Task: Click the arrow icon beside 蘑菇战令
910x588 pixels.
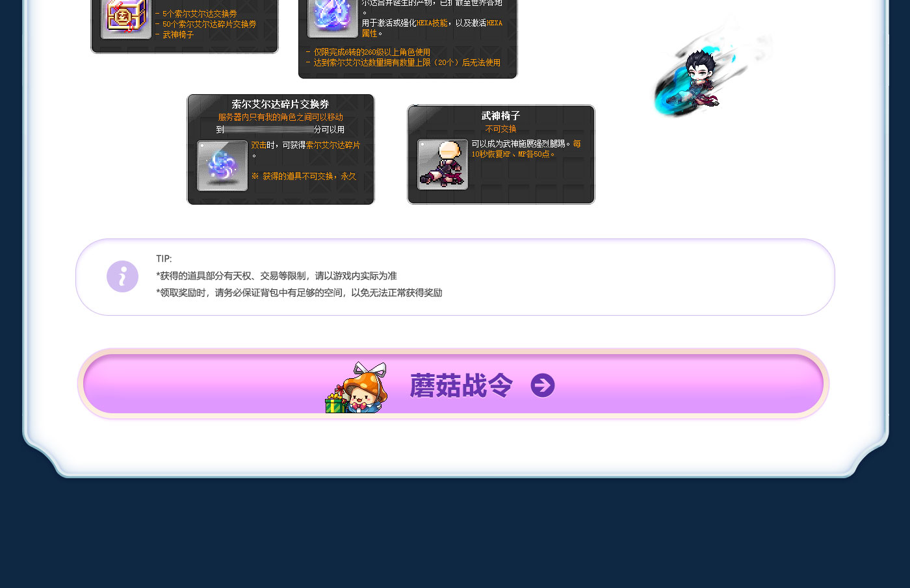Action: [543, 385]
